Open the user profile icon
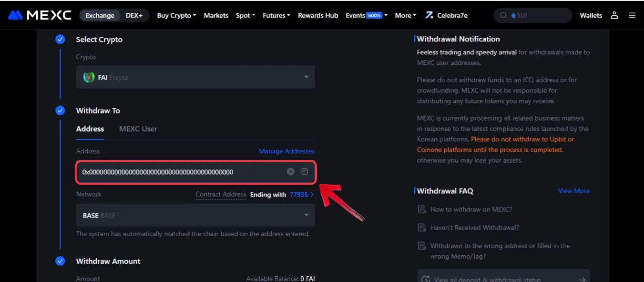Viewport: 644px width, 282px height. (x=614, y=15)
